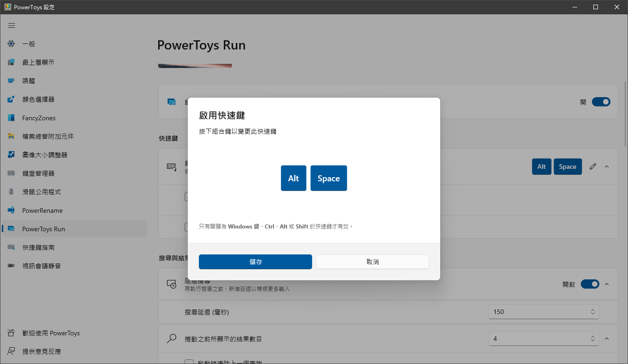
Task: Click the 按下組合鍵以變更此快速鍵 instruction text
Action: point(238,132)
